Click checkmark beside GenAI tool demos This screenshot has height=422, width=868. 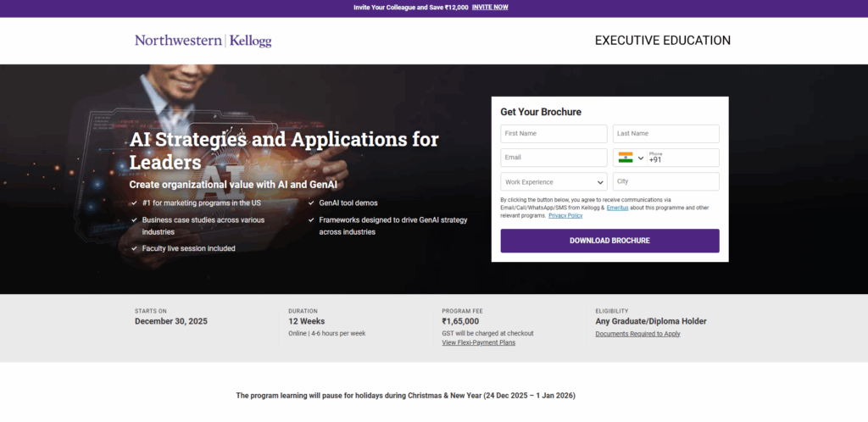(311, 203)
